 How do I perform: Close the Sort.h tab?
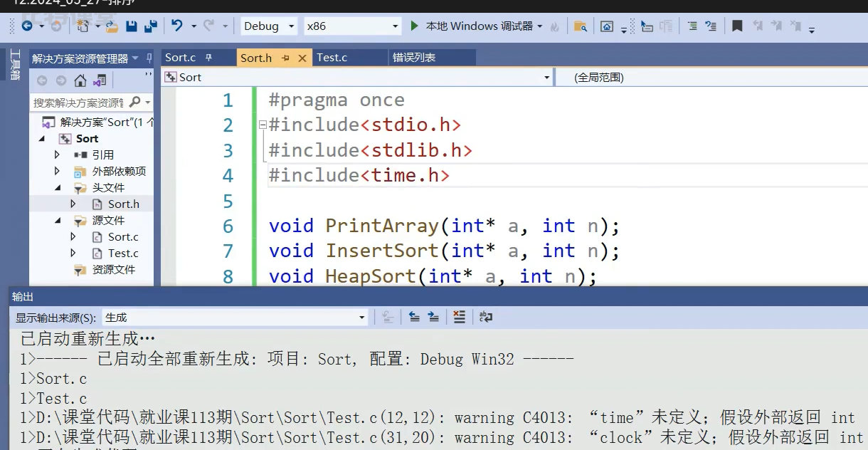pos(302,58)
